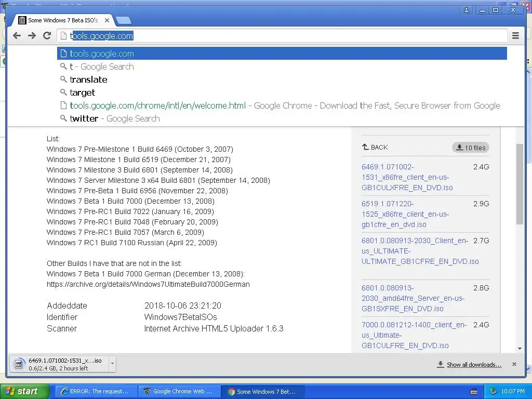Switch to 'ERROR: The request...' taskbar window
Screen dimensions: 532x399
[x=96, y=391]
